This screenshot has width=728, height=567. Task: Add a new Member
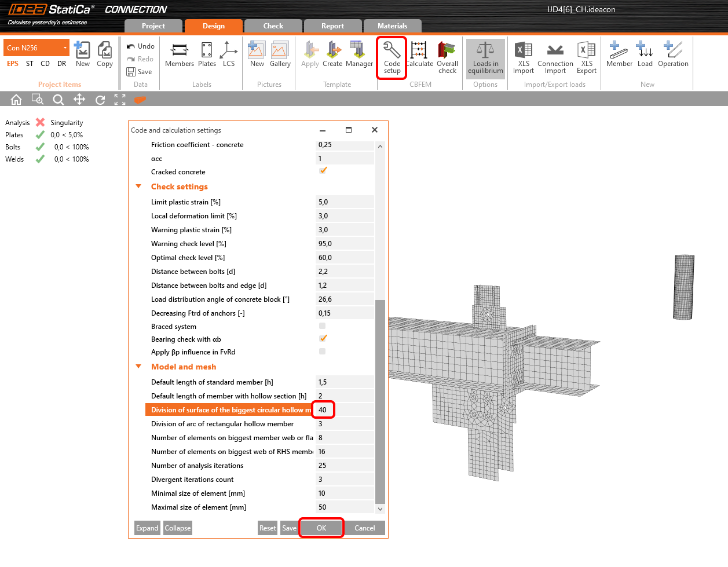point(619,55)
